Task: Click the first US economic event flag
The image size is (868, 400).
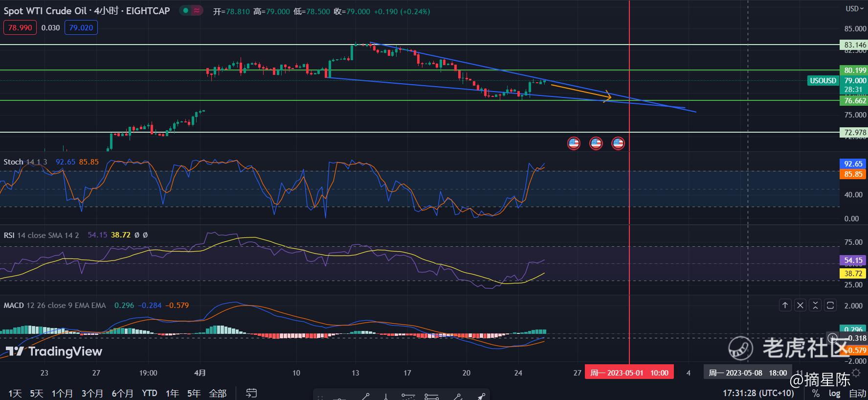Action: point(574,143)
